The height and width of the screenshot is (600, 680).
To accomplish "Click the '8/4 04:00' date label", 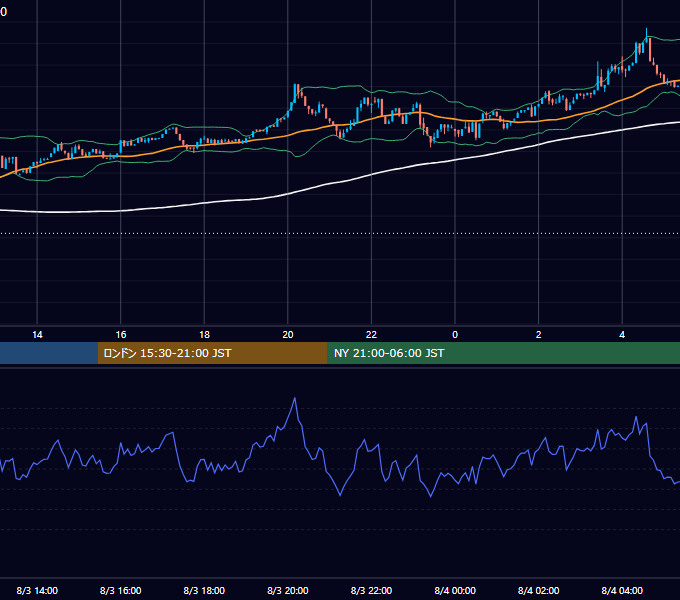I will (622, 590).
